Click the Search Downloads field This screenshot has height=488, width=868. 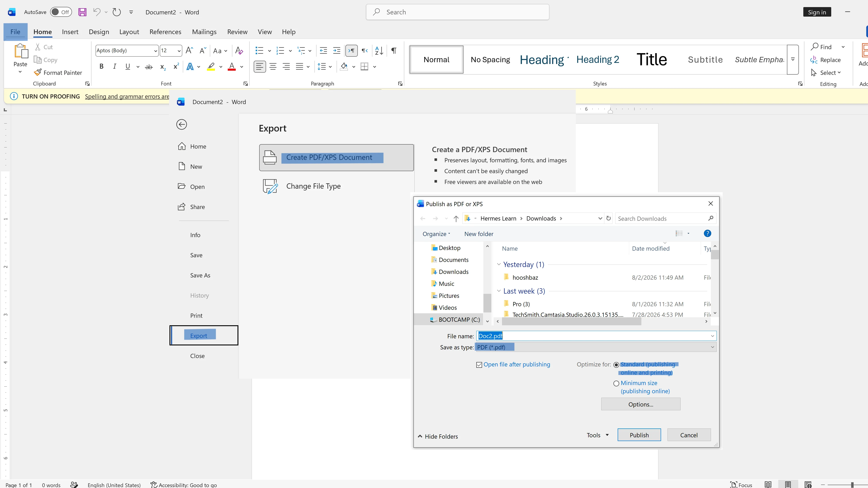(666, 219)
